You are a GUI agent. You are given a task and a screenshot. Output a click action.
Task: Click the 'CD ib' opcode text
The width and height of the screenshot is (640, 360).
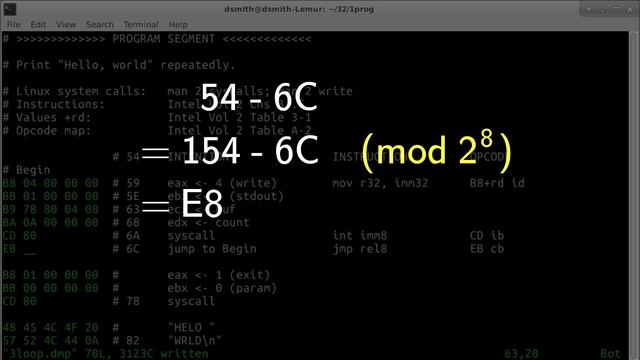tap(487, 236)
